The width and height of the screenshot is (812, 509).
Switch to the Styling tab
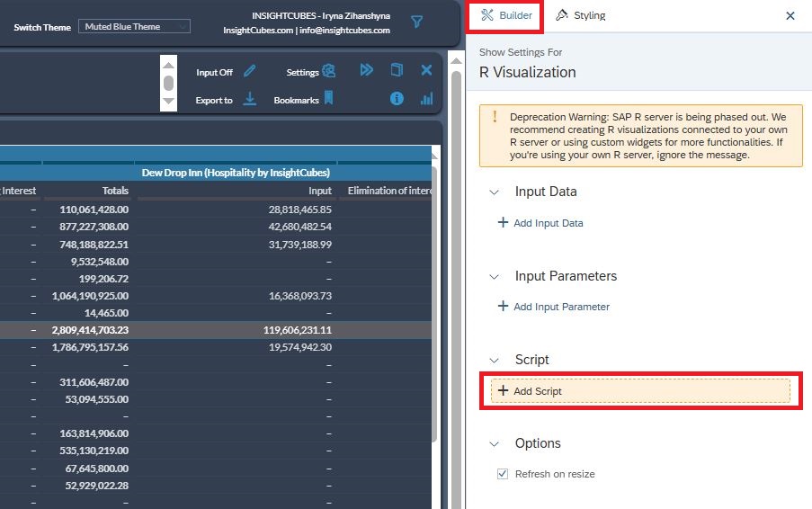[581, 16]
